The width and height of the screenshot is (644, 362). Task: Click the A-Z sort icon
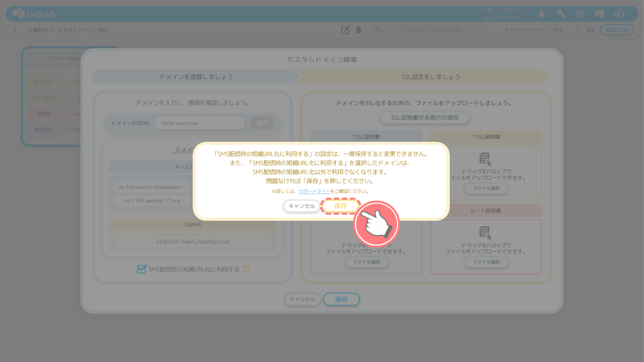(591, 30)
